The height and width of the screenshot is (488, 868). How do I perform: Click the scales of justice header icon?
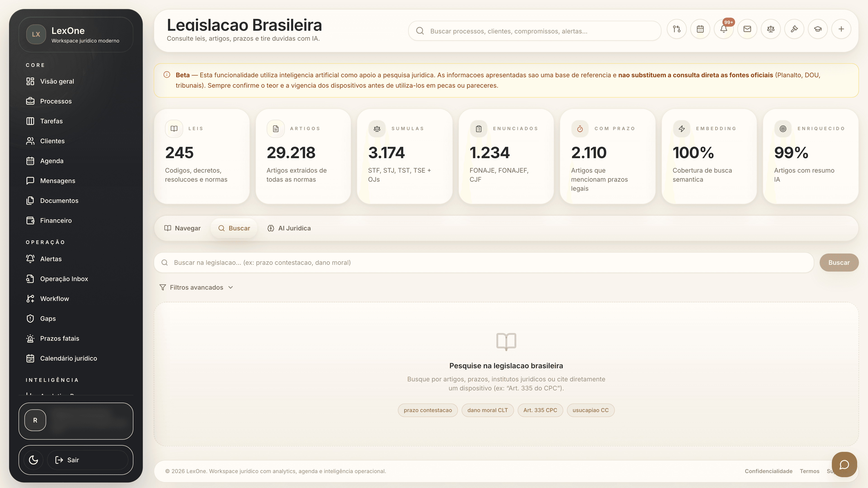(x=771, y=29)
